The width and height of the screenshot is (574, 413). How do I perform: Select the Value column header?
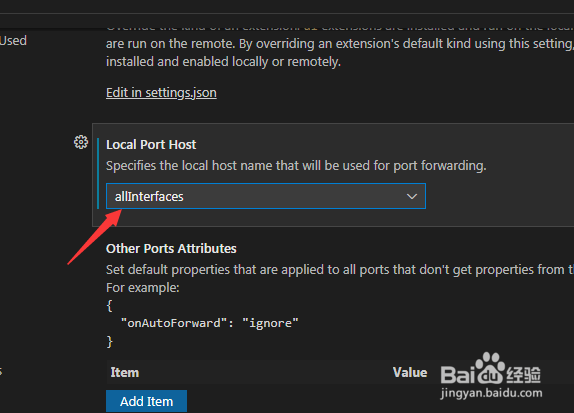coord(410,372)
